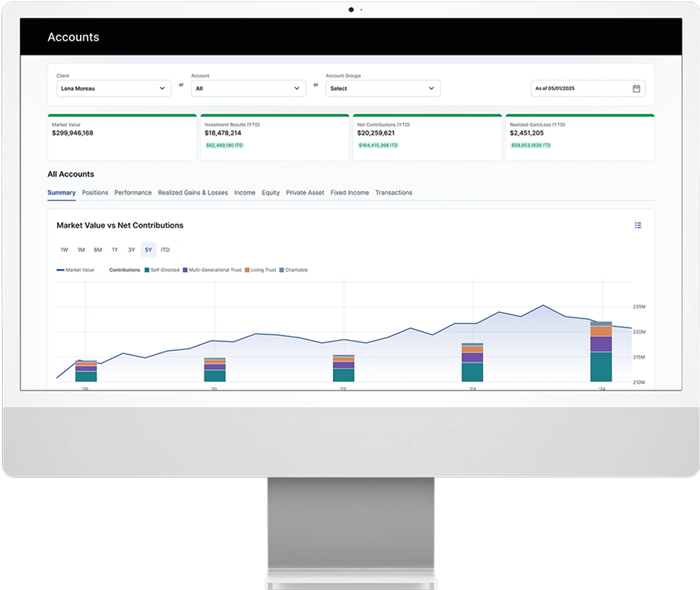The image size is (700, 590).
Task: Expand the Client dropdown showing Lena Moreau
Action: point(114,89)
